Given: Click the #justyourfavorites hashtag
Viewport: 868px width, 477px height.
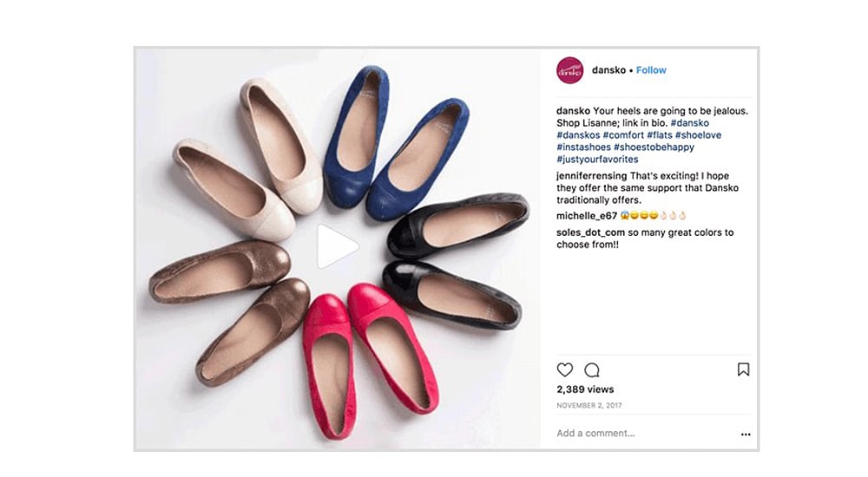Looking at the screenshot, I should [x=597, y=160].
